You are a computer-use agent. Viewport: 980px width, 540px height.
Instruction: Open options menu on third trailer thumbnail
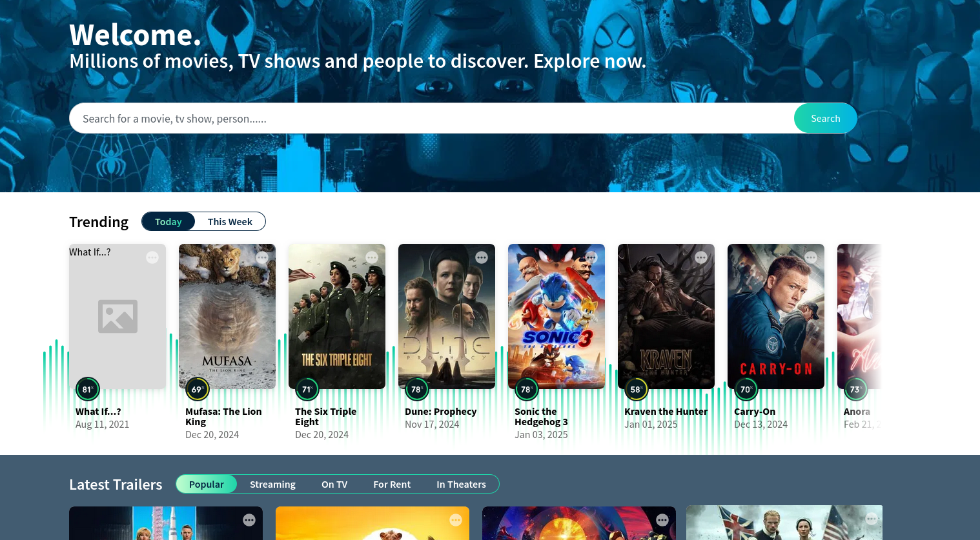click(662, 520)
